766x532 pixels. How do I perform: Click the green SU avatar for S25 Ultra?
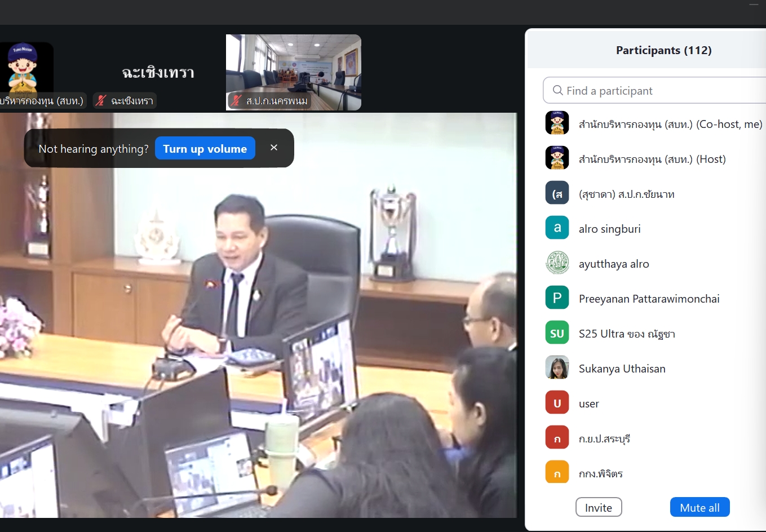coord(557,333)
